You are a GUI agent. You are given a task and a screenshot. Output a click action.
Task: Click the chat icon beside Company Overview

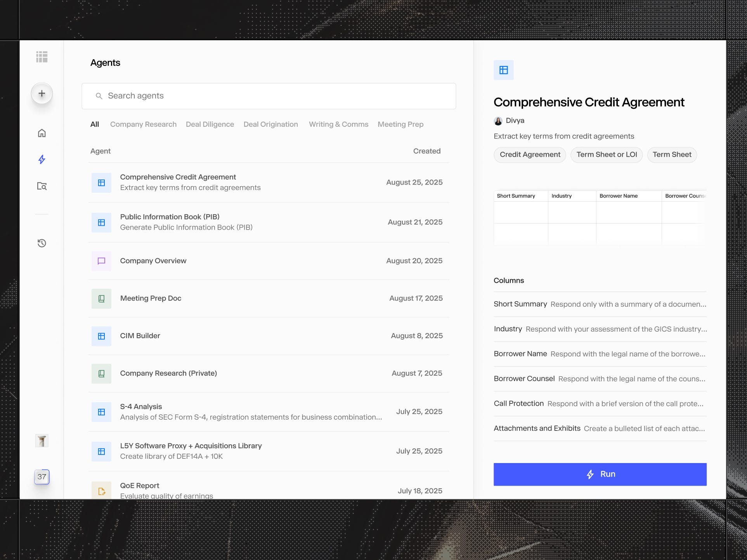coord(101,261)
